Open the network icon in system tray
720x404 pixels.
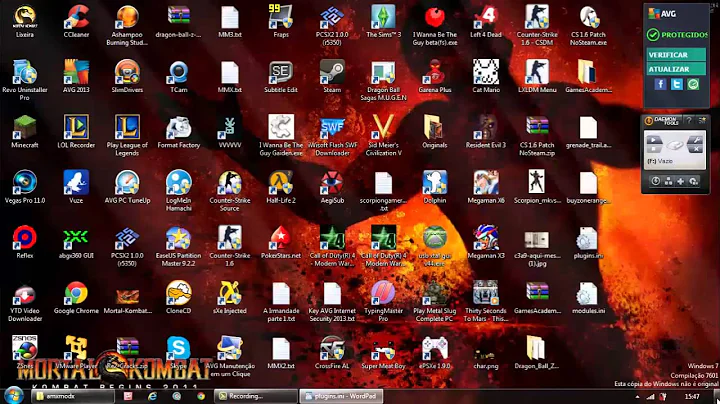pos(651,397)
